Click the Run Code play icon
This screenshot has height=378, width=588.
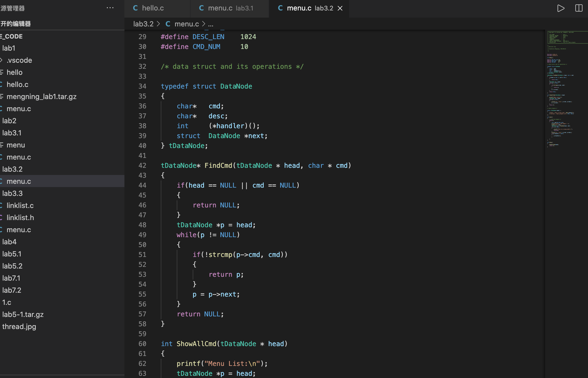(560, 8)
